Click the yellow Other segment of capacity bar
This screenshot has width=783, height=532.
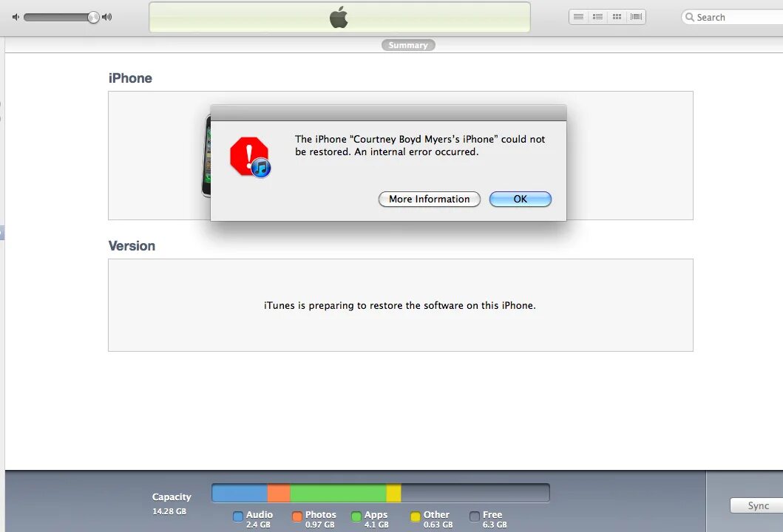pos(393,493)
